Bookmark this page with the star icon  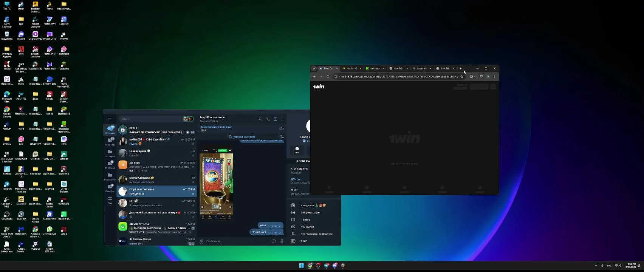[462, 76]
